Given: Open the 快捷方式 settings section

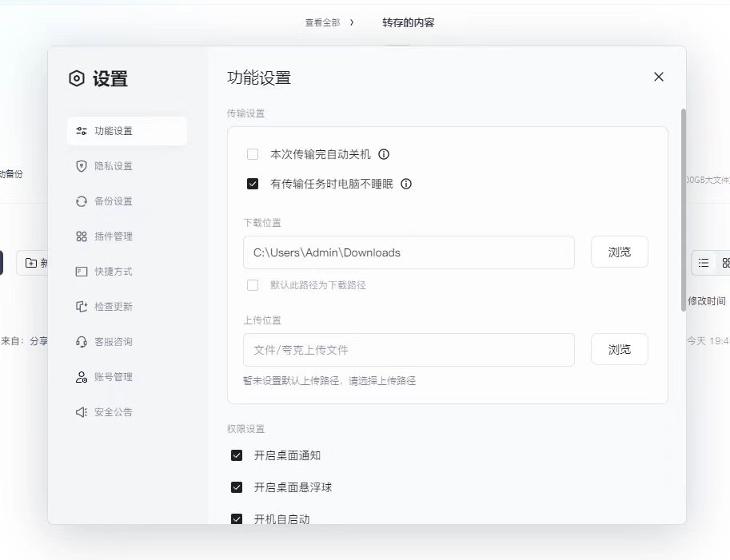Looking at the screenshot, I should (113, 272).
